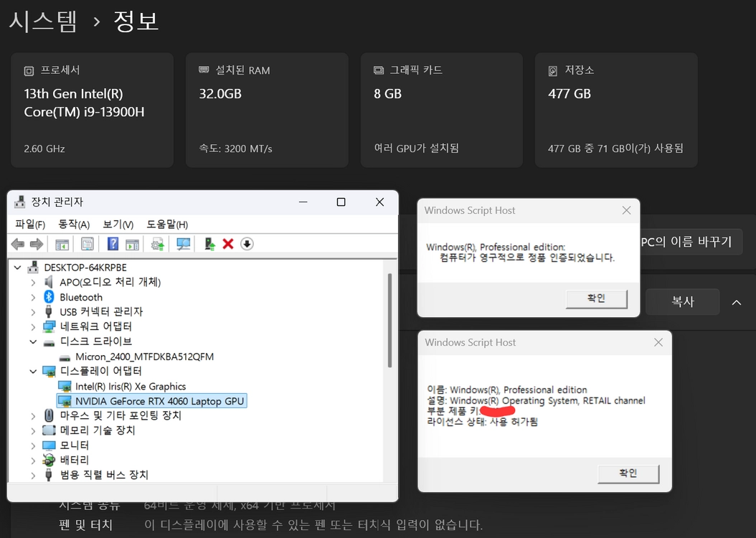Click the processor chip icon on CPU card
Screen dimensions: 756x538
(29, 71)
